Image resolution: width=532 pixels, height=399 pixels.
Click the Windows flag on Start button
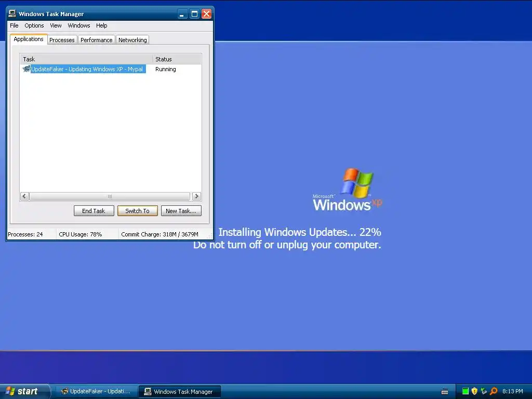tap(10, 391)
